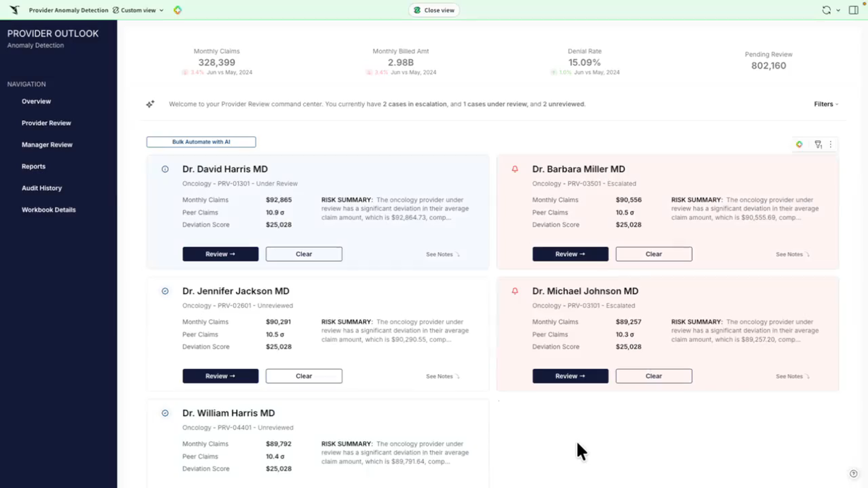Viewport: 868px width, 488px height.
Task: Click the Monthly Claims value 328,399
Action: [x=217, y=62]
